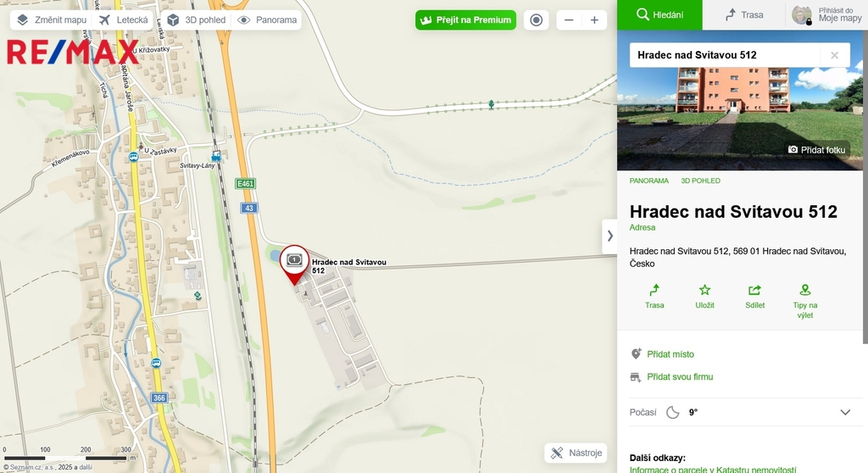868x473 pixels.
Task: Click Přejít na Premium button
Action: (465, 20)
